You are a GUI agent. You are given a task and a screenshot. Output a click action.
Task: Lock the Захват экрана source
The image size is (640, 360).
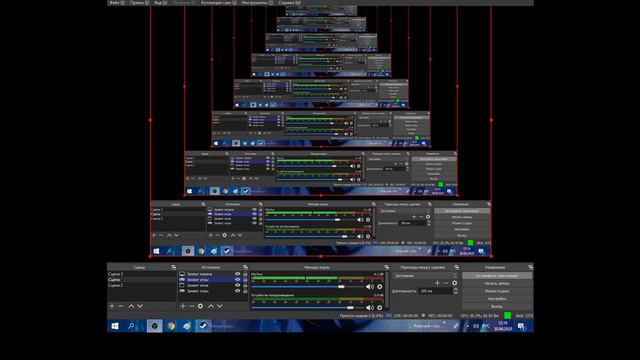click(245, 274)
